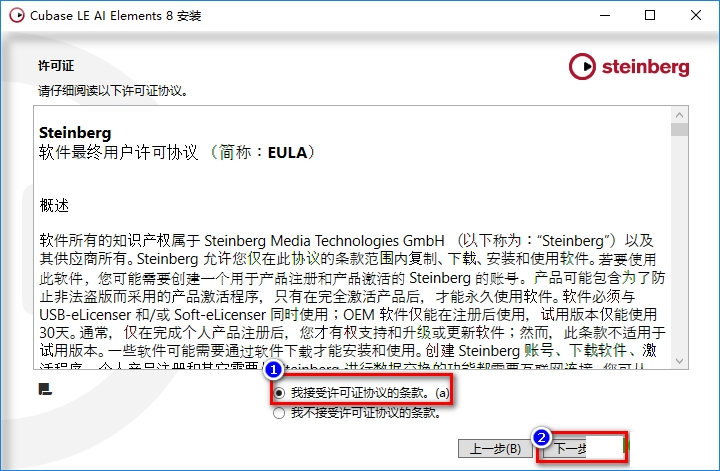
Task: Click the scrollbar thumb of the license text
Action: 680,129
